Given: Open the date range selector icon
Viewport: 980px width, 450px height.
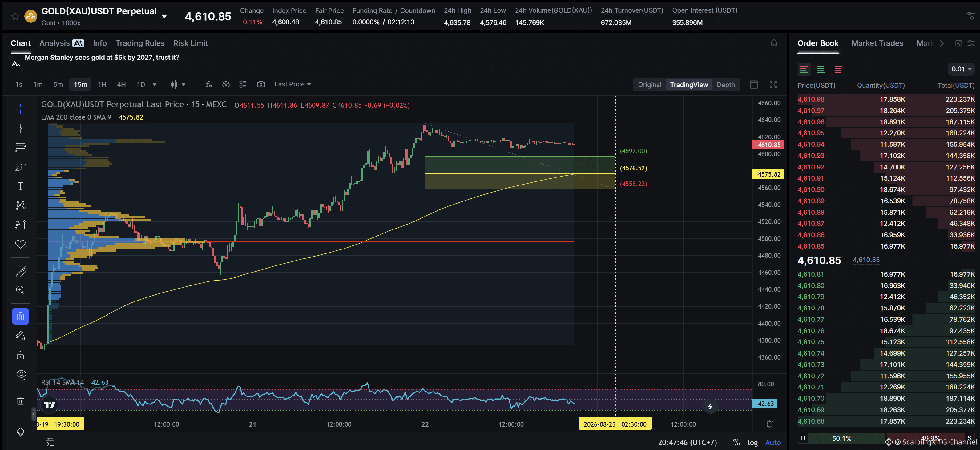Looking at the screenshot, I should tap(50, 442).
